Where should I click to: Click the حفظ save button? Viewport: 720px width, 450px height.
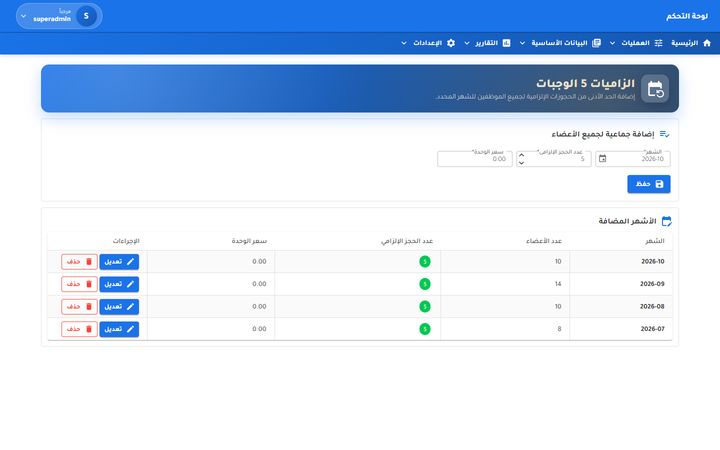(649, 184)
